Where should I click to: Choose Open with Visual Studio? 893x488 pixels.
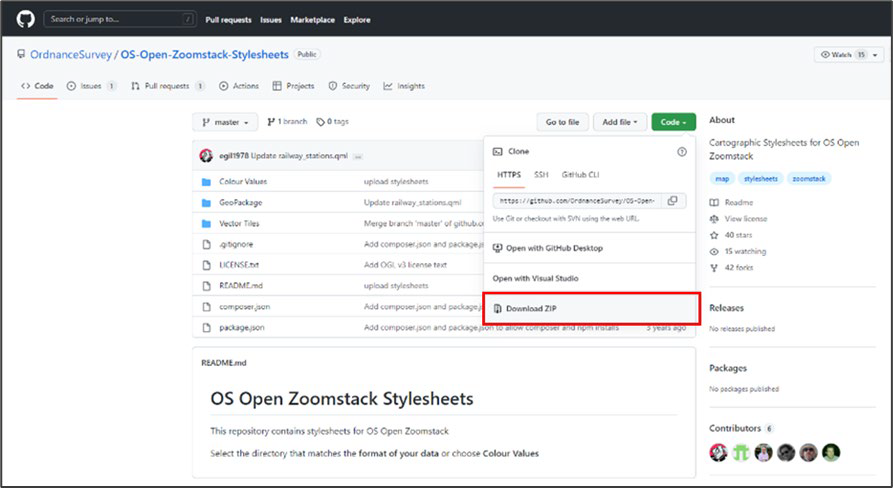coord(589,278)
